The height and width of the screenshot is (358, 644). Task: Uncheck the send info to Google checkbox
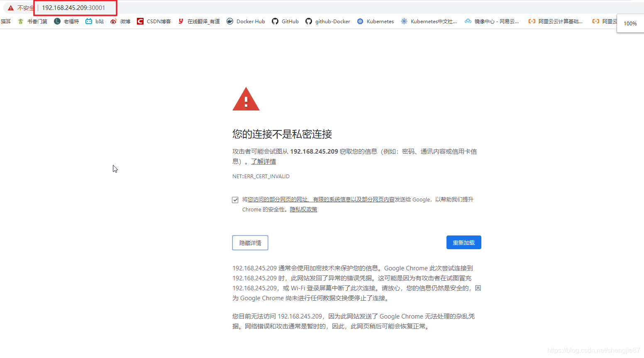tap(235, 199)
